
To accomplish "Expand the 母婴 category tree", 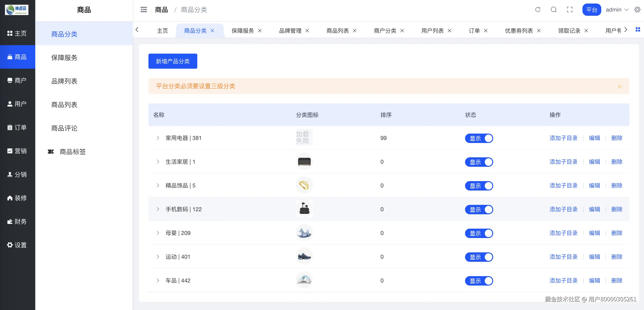I will (x=158, y=233).
